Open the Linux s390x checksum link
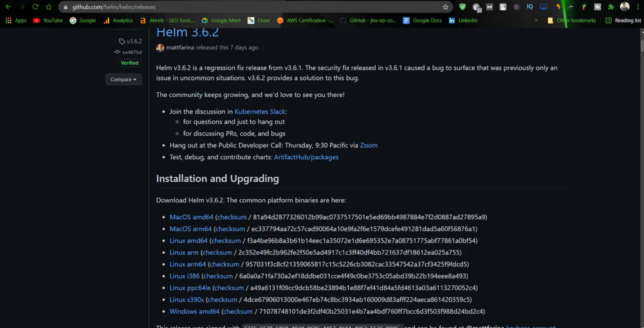This screenshot has width=644, height=328. point(222,300)
